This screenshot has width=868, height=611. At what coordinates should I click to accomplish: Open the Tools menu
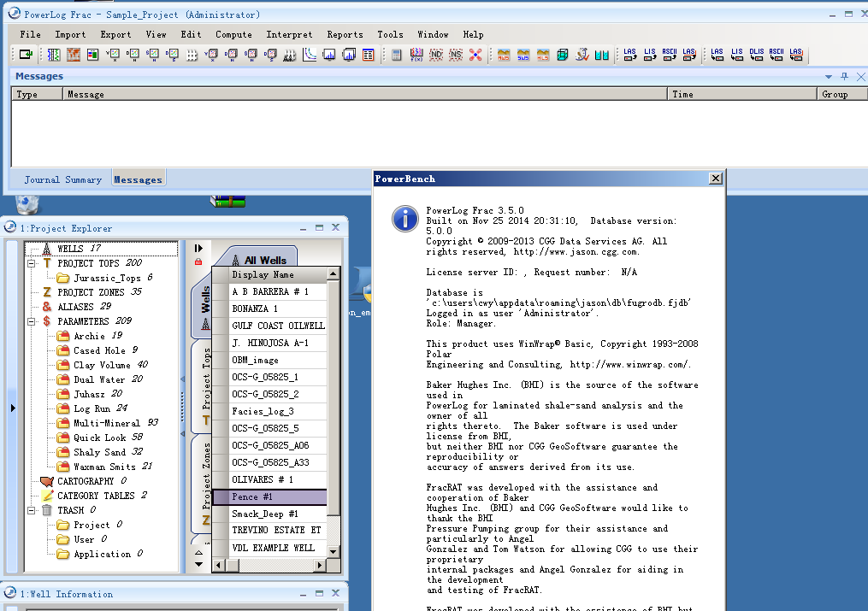click(x=390, y=34)
